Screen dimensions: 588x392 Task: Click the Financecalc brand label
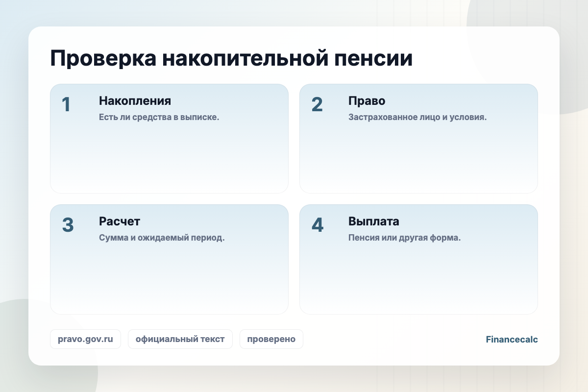pyautogui.click(x=512, y=339)
